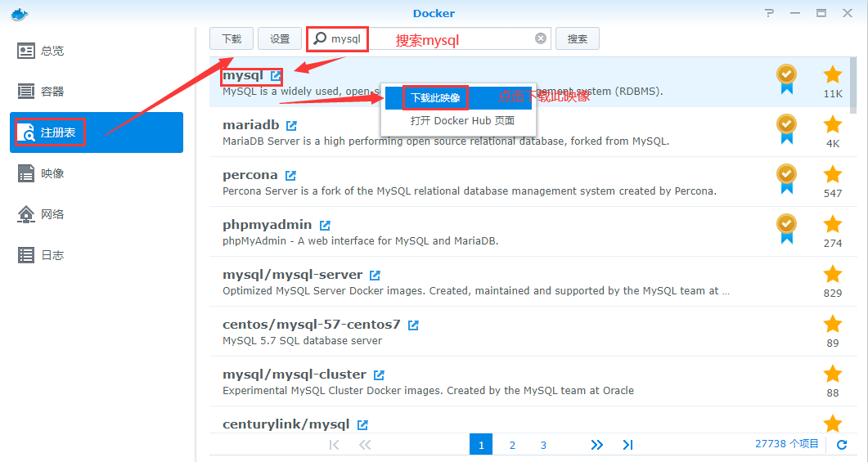Open link icon beside mysql/mysql-server
Screen dimensions: 868x462
click(x=375, y=276)
